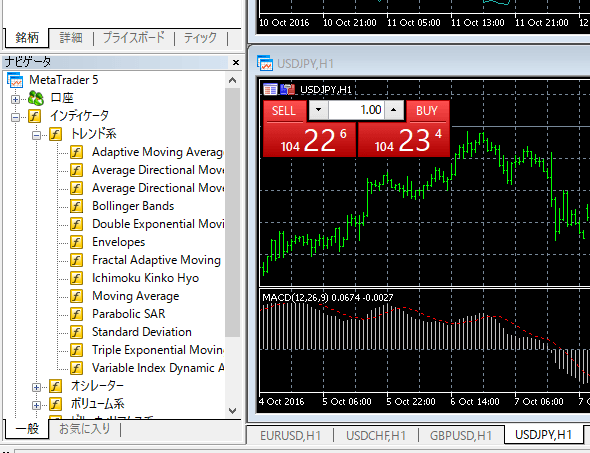Image resolution: width=590 pixels, height=453 pixels.
Task: Collapse the トレンド系 tree node
Action: (36, 135)
